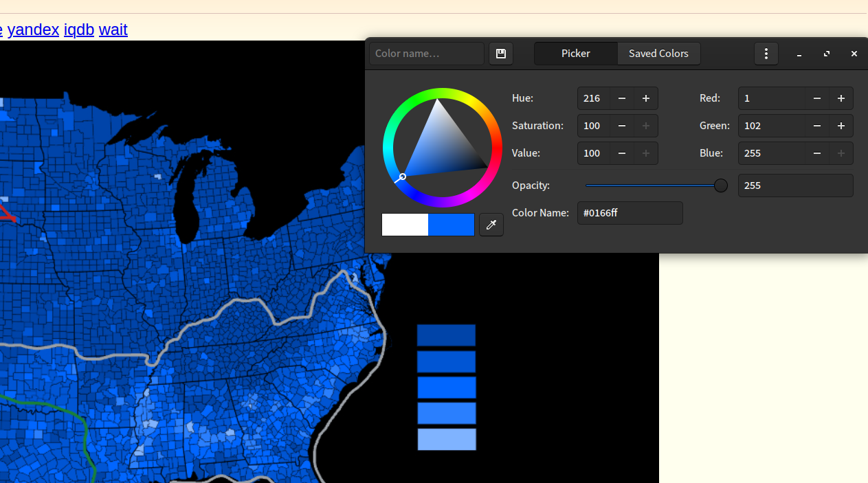Screen dimensions: 868x483
Task: Click the Blue value field showing 255
Action: tap(772, 153)
